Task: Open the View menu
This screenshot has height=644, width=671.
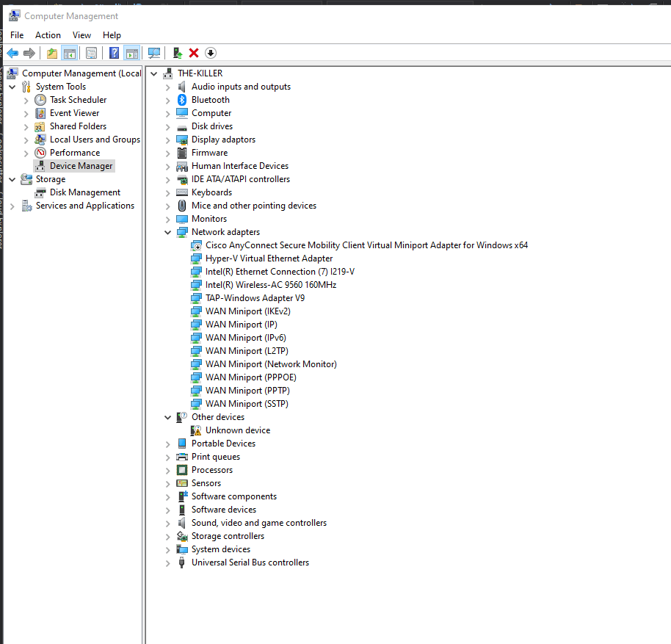Action: (x=81, y=35)
